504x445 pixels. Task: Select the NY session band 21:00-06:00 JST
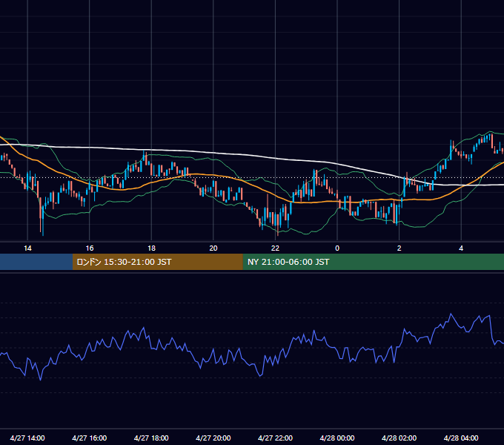373,262
